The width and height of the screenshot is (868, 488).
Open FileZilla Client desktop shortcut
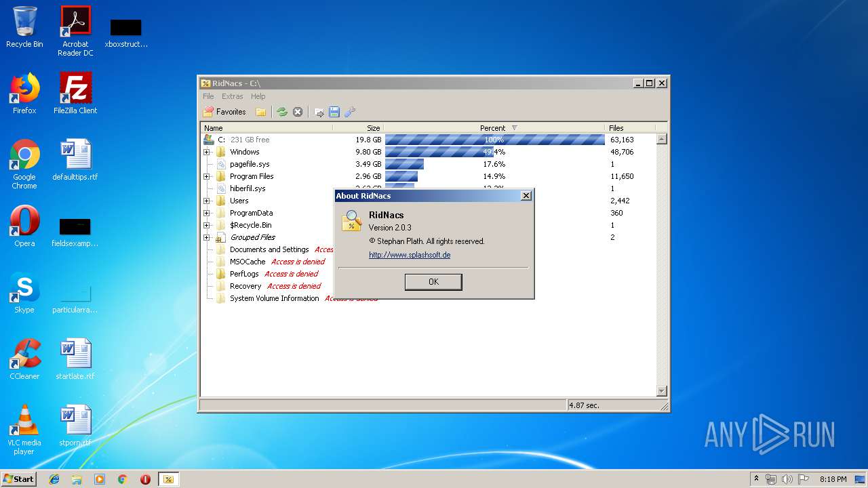tap(75, 94)
